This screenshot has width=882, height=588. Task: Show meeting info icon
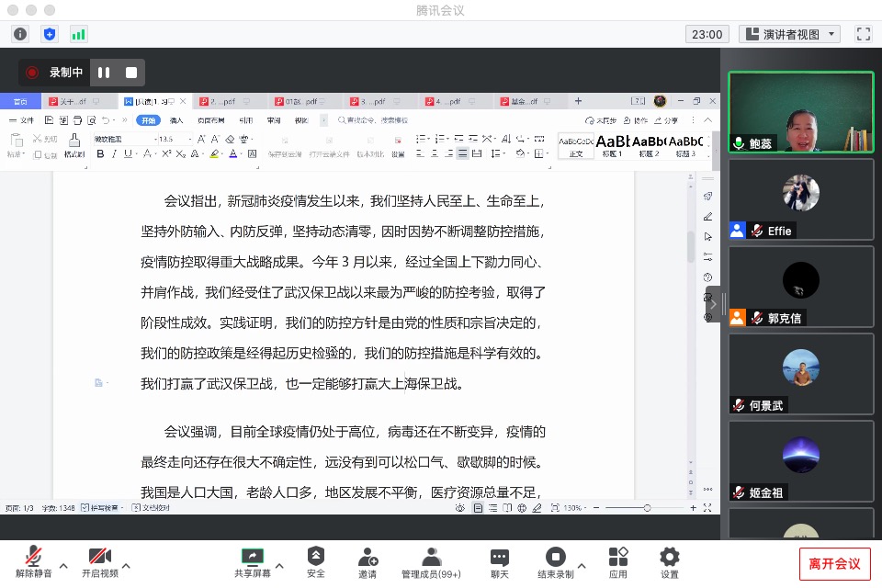point(20,34)
